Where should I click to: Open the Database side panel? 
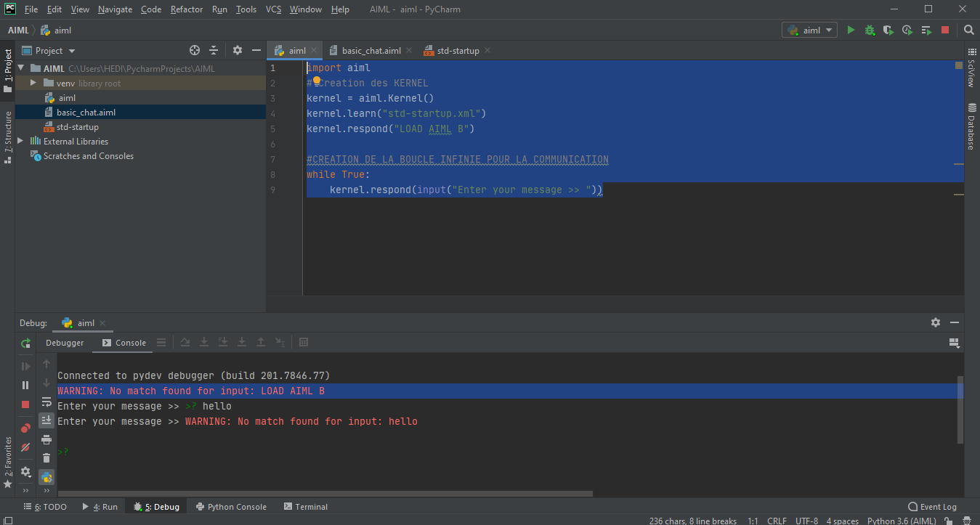click(x=971, y=127)
